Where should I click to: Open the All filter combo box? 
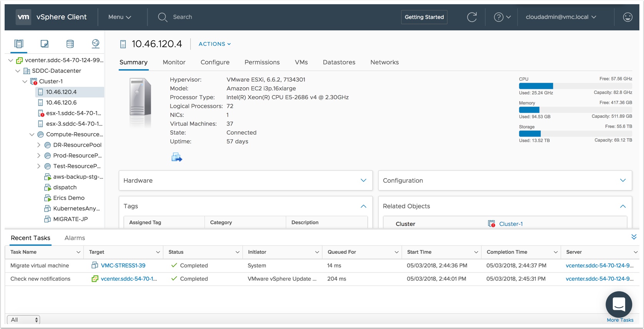pos(23,320)
